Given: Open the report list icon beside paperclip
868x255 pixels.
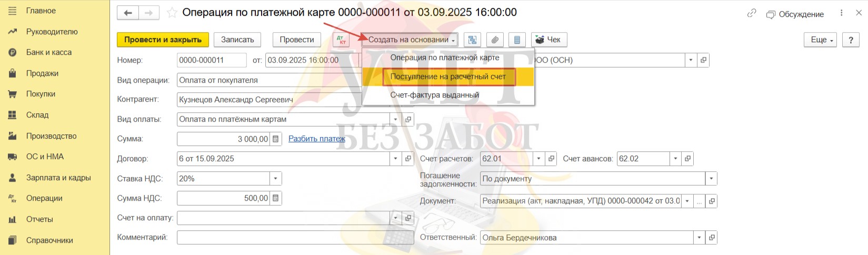Looking at the screenshot, I should click(x=517, y=40).
